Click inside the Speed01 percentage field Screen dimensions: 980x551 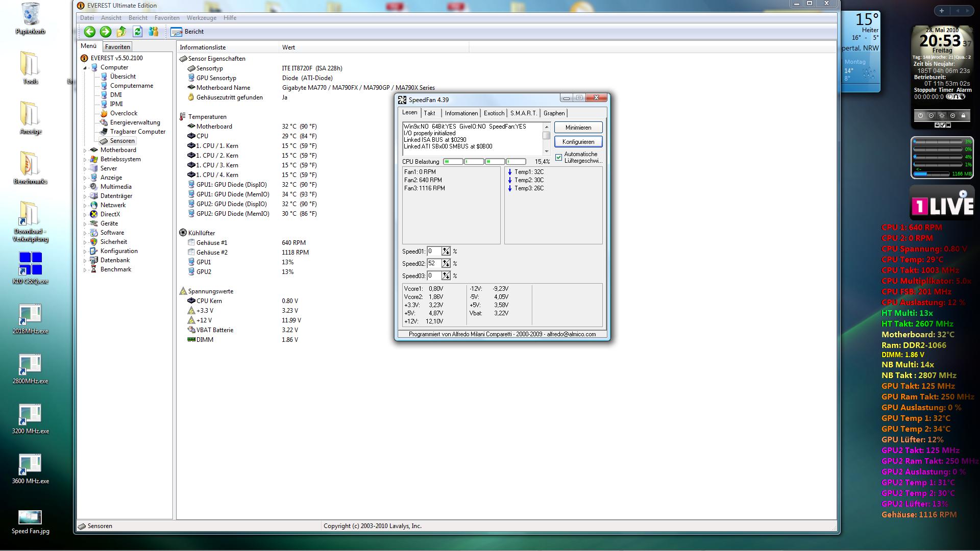(434, 252)
